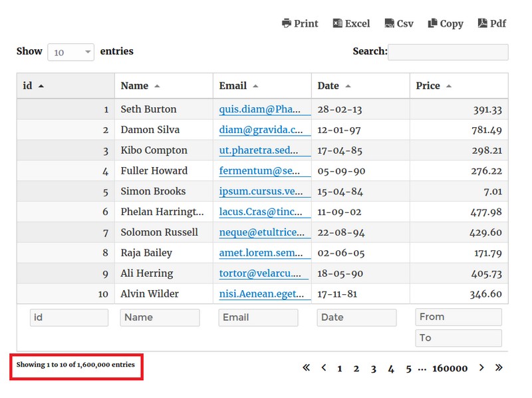This screenshot has width=532, height=398.
Task: Open page 3 in pagination
Action: (374, 368)
